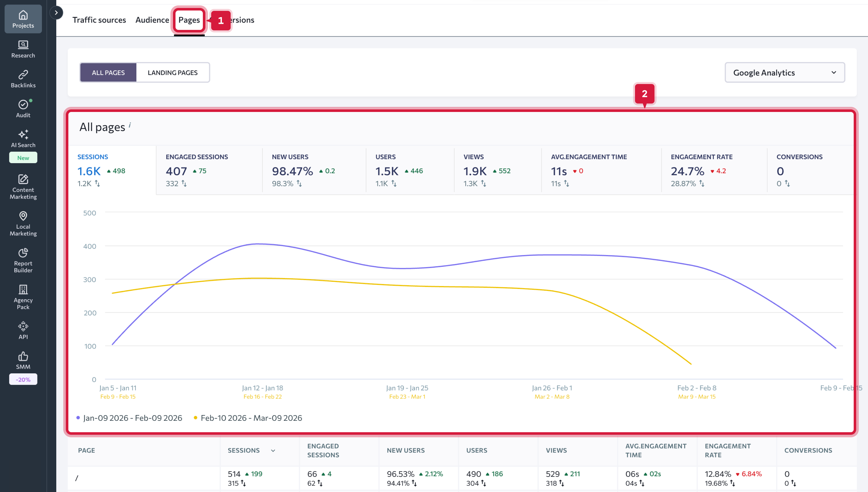
Task: Open the Audience tab
Action: click(x=152, y=20)
